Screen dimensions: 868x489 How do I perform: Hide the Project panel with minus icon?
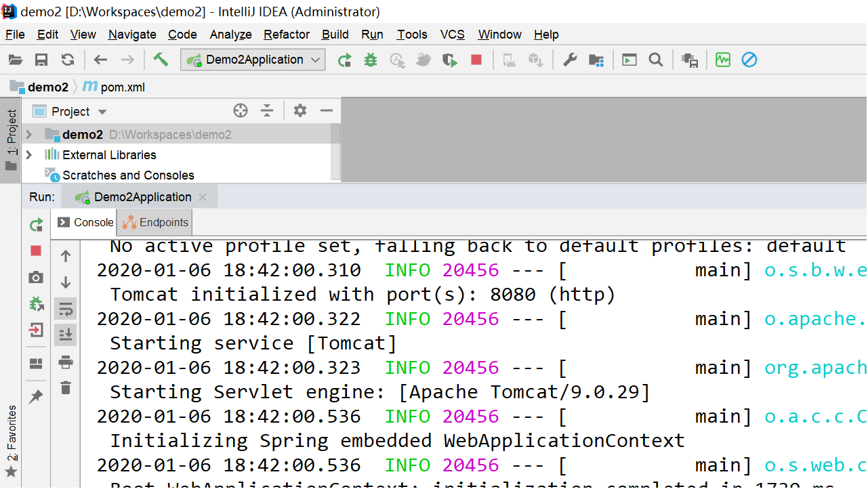coord(327,111)
